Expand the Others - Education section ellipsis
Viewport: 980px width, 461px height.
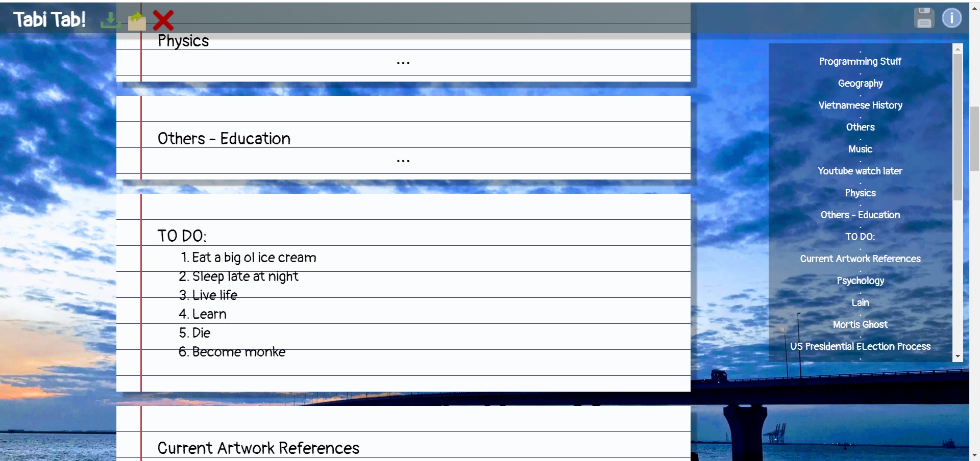403,160
